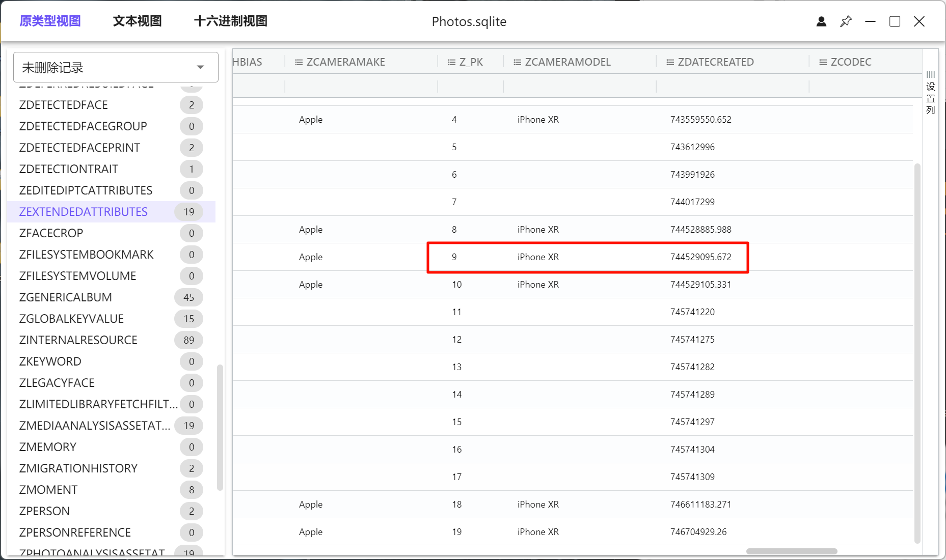Click the ZDATECREATED filter input field
The image size is (946, 560).
coord(732,87)
